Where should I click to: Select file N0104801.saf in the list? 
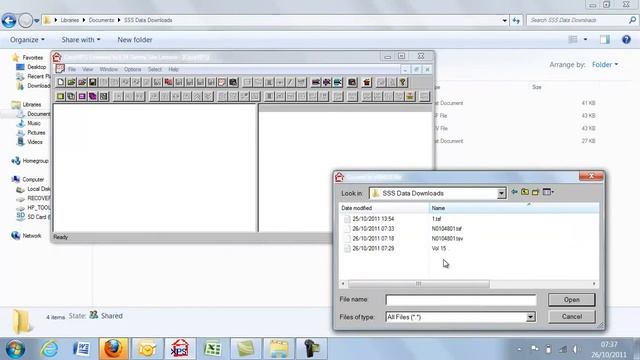coord(447,229)
